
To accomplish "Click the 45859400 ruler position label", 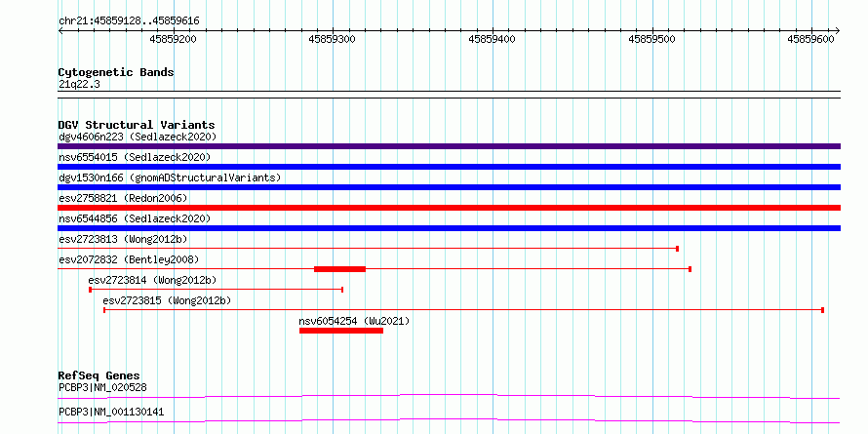I will 493,39.
